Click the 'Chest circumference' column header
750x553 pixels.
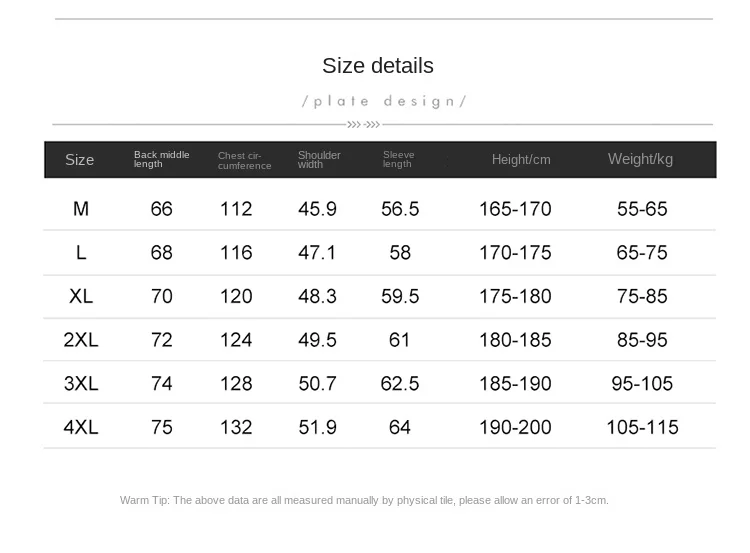(x=244, y=160)
